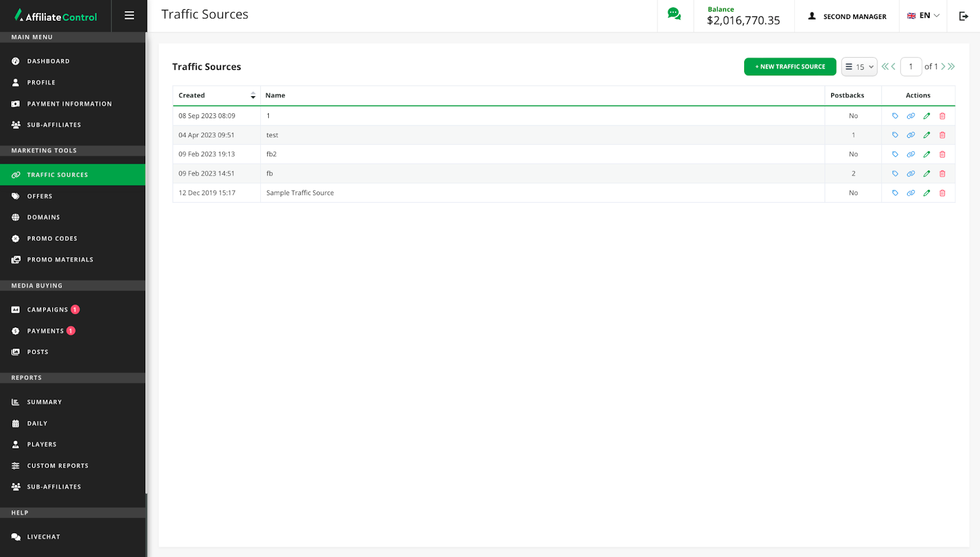The height and width of the screenshot is (557, 980).
Task: Go to the first page double arrow
Action: pos(884,67)
